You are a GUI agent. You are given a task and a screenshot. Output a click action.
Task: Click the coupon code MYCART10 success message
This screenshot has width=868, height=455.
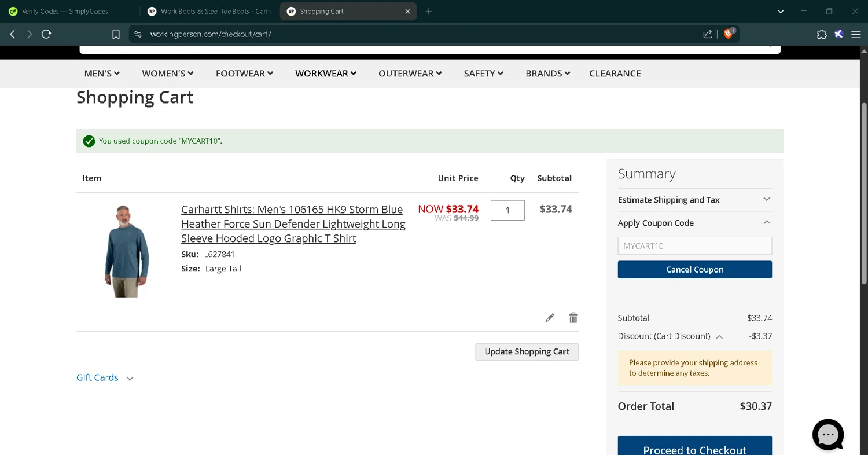pos(160,141)
